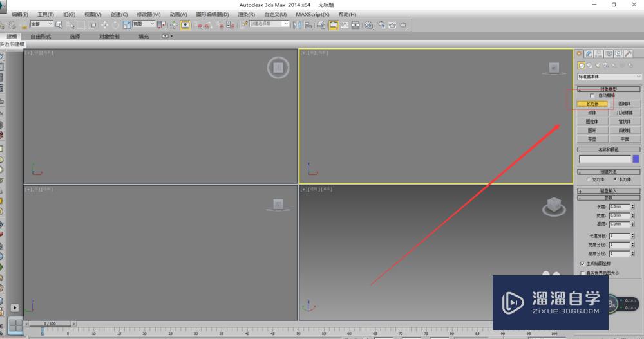
Task: Click the 管状体 primitive button
Action: (x=625, y=122)
